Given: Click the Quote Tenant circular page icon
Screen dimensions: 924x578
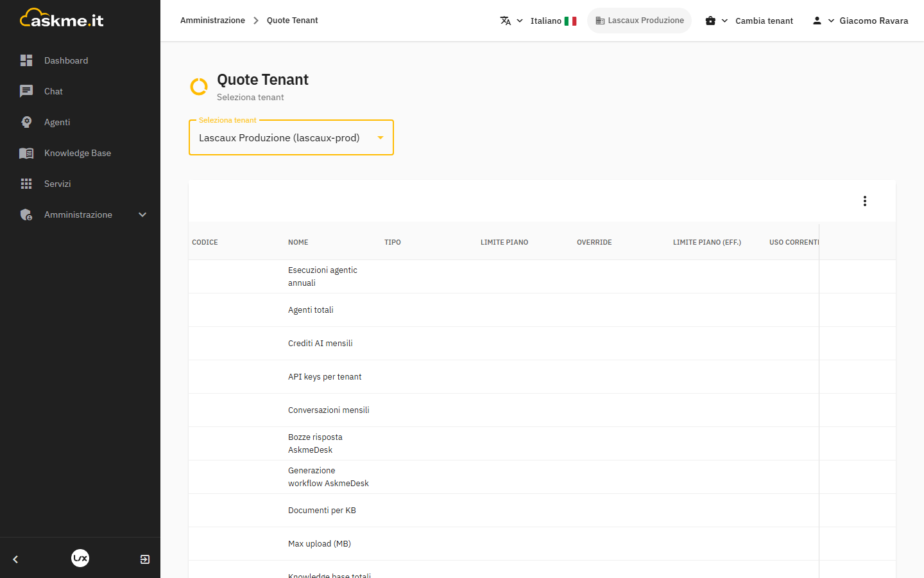Looking at the screenshot, I should 199,86.
